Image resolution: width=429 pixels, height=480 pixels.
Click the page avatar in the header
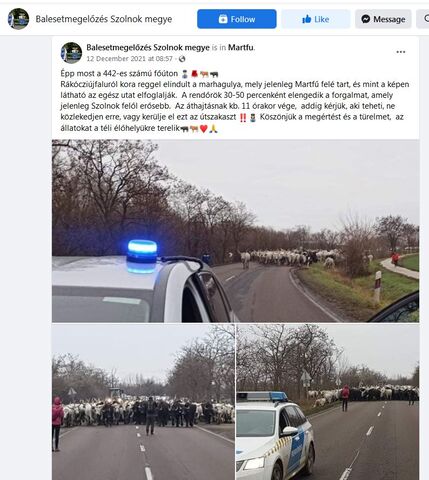[18, 19]
